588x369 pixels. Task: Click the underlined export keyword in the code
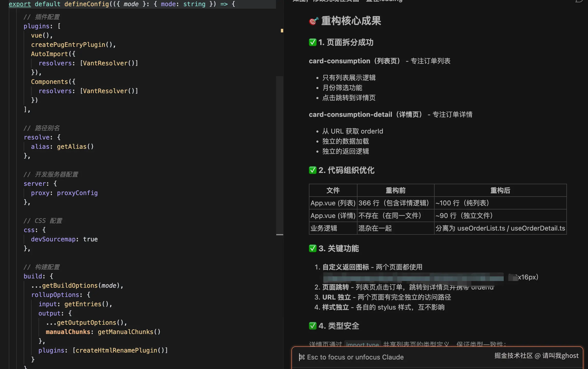(x=20, y=4)
